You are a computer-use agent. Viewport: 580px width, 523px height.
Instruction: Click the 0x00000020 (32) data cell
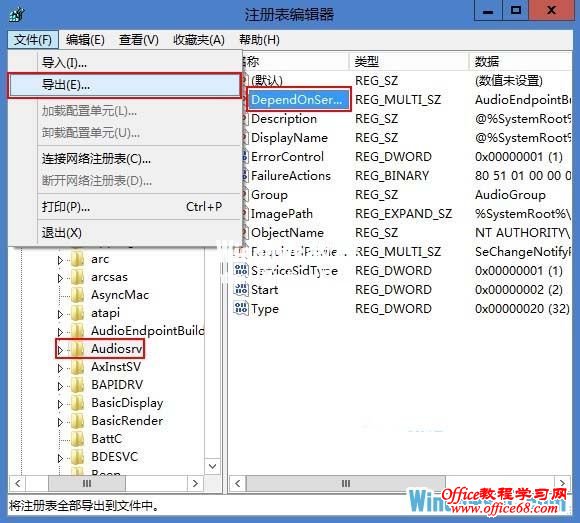coord(522,308)
